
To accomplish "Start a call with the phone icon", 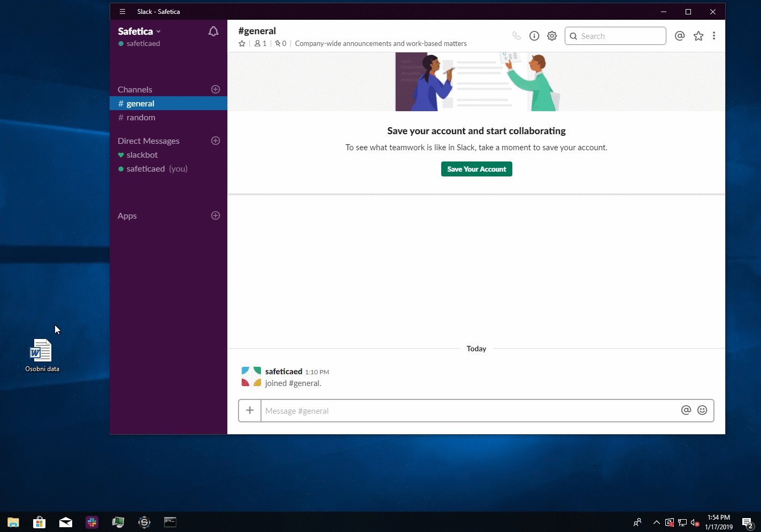I will coord(516,36).
